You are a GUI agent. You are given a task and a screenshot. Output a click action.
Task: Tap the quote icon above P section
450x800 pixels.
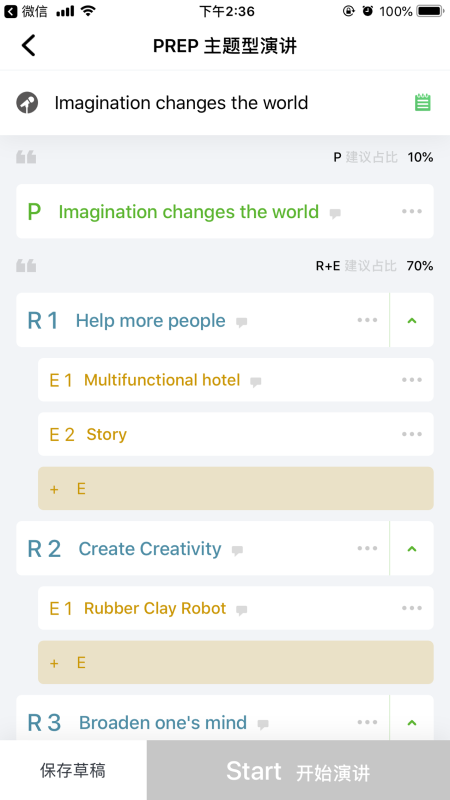click(x=26, y=157)
